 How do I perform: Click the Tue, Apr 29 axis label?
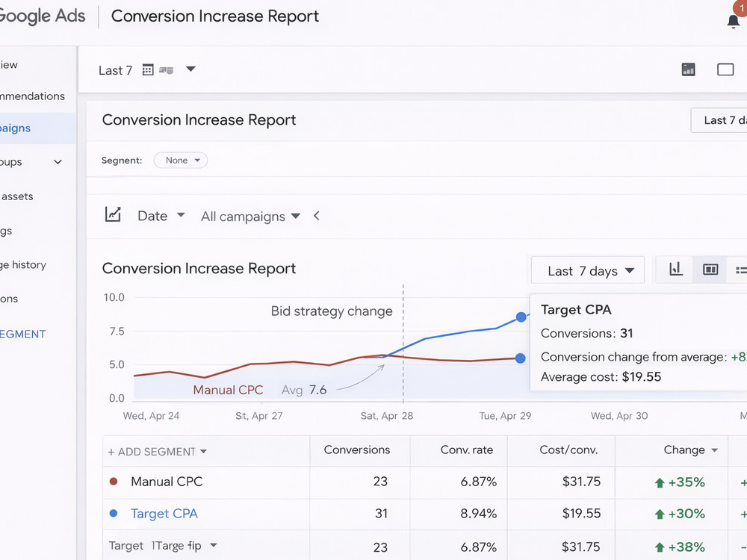(505, 416)
